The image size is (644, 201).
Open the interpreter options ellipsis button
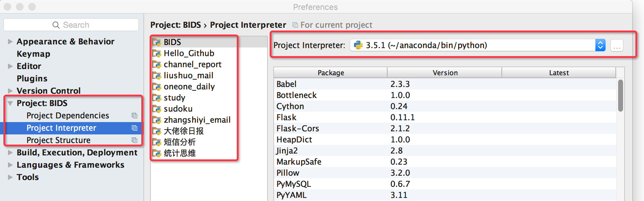click(x=617, y=45)
